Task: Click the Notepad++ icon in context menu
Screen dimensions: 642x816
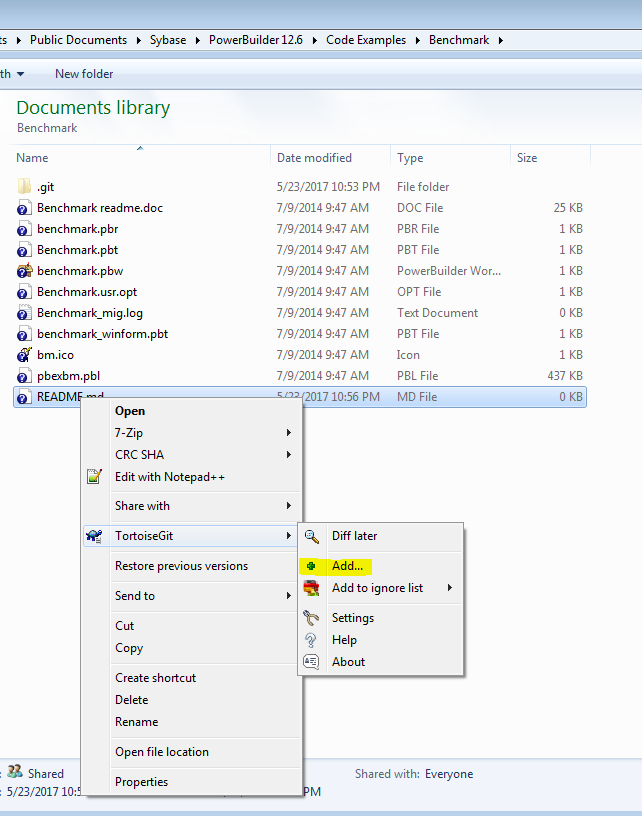Action: (x=94, y=476)
